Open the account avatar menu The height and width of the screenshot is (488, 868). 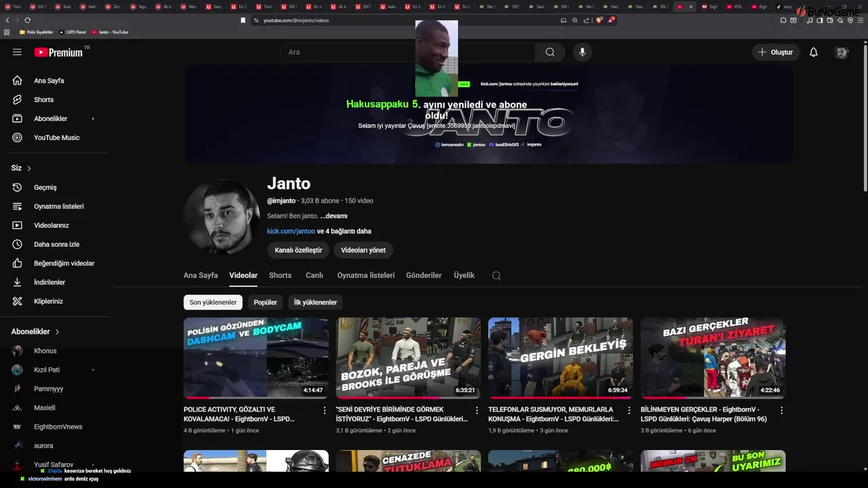[x=842, y=52]
